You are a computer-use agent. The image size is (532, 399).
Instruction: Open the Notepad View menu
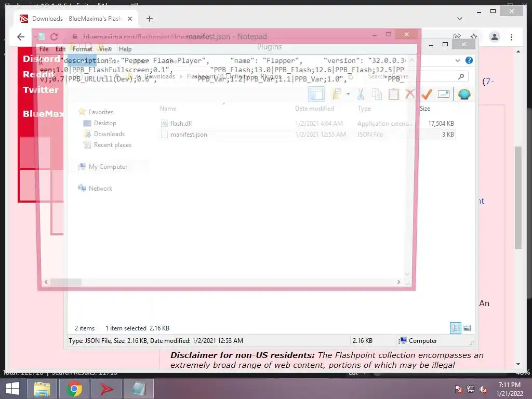click(105, 49)
